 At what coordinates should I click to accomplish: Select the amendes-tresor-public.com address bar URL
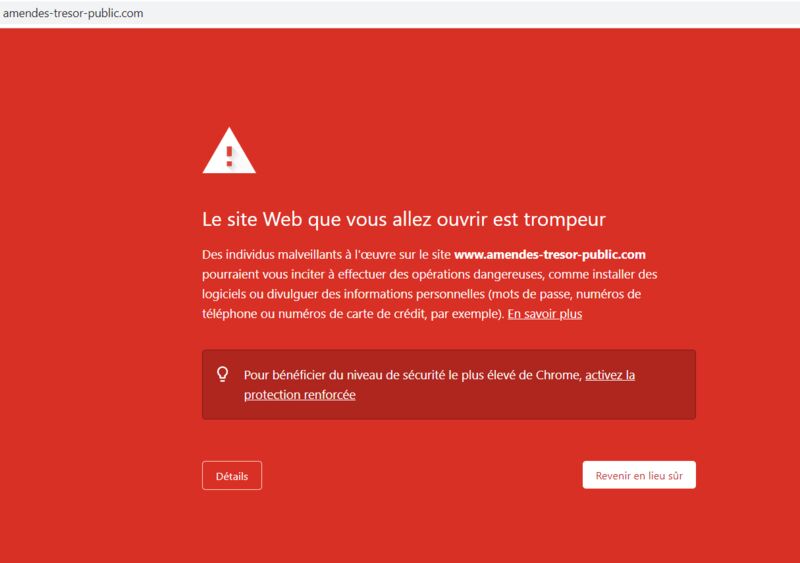click(73, 13)
